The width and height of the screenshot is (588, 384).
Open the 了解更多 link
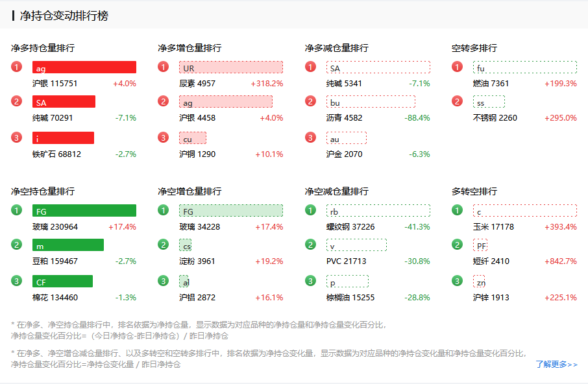556,365
